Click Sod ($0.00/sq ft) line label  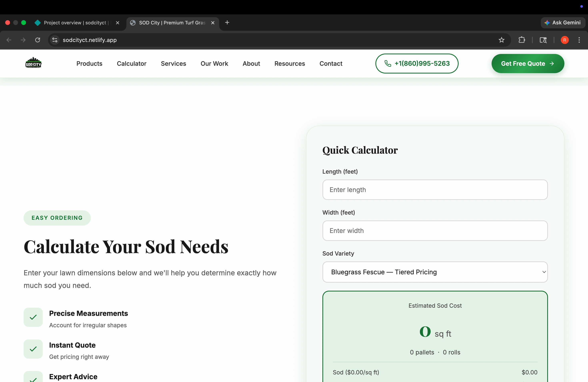(x=356, y=372)
